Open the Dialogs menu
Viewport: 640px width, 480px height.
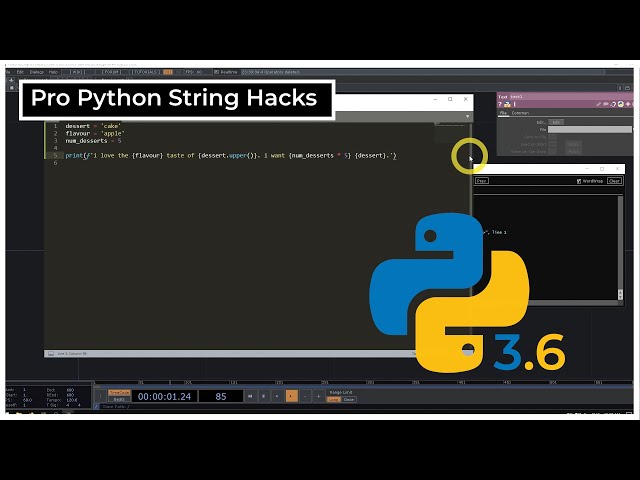[x=36, y=72]
